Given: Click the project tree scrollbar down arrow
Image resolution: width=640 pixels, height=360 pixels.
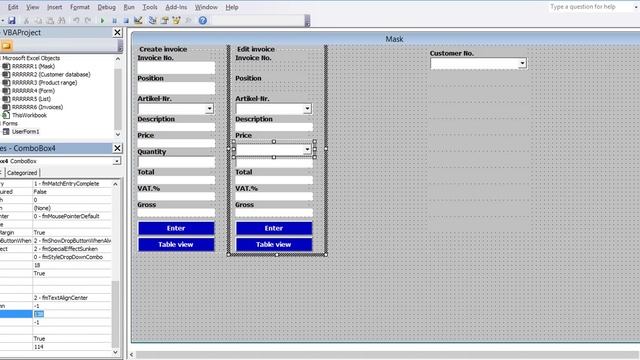Looking at the screenshot, I should tap(118, 134).
